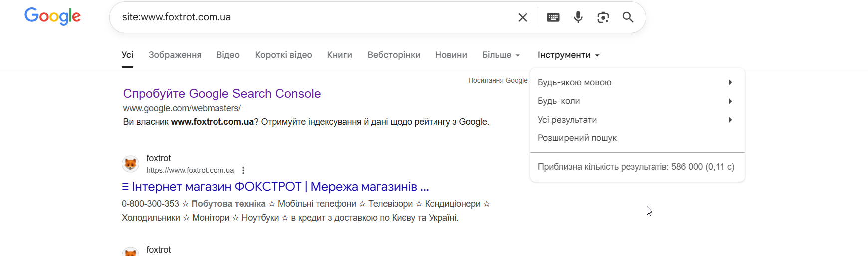868x256 pixels.
Task: Click in the search field with site:www.foxtrot.com.ua
Action: [314, 17]
